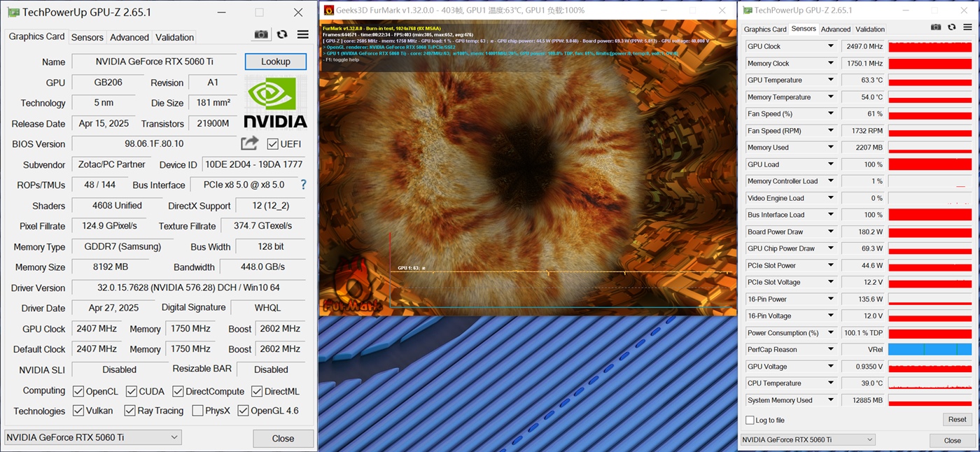
Task: Click the CPU Temperature value 39.0 °C
Action: [x=863, y=383]
